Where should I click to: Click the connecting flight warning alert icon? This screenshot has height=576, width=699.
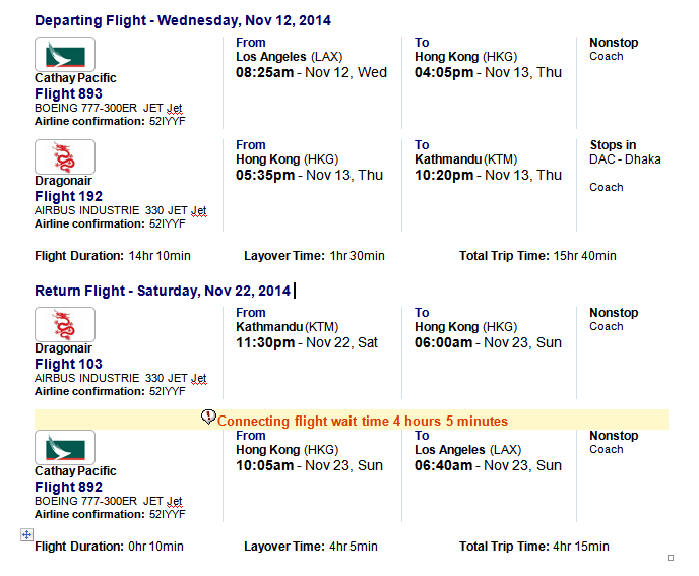pos(208,417)
